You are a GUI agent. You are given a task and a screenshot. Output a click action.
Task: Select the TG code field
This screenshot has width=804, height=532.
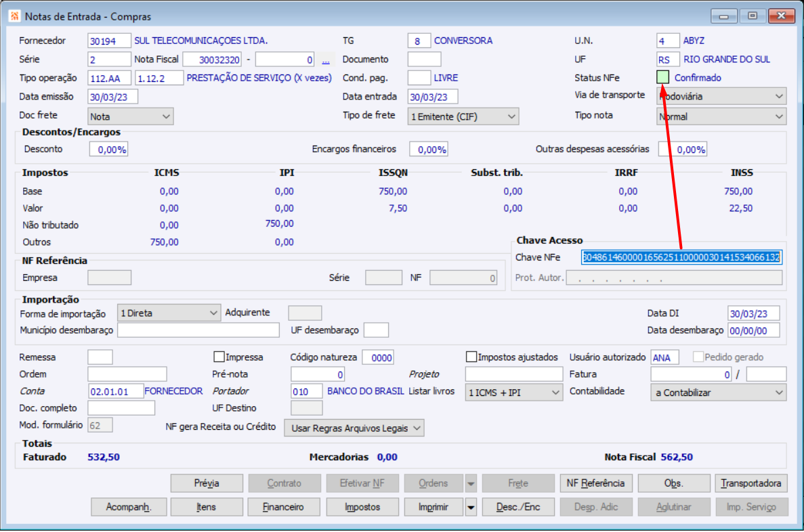[x=419, y=41]
